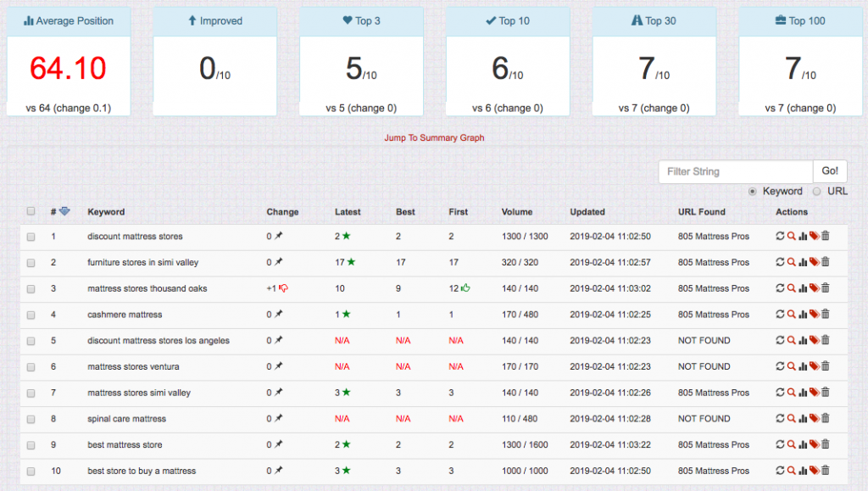The width and height of the screenshot is (868, 491).
Task: Check the cashmere mattress row
Action: click(x=31, y=315)
